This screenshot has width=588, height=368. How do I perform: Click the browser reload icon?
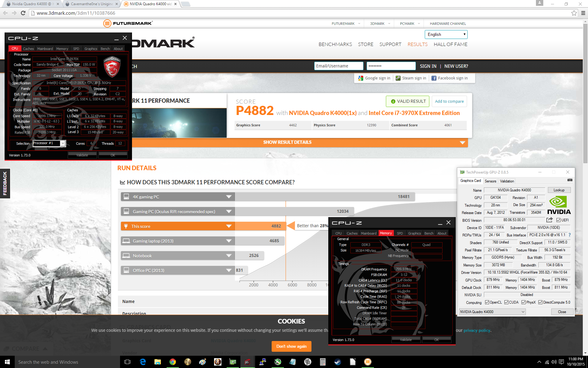23,13
